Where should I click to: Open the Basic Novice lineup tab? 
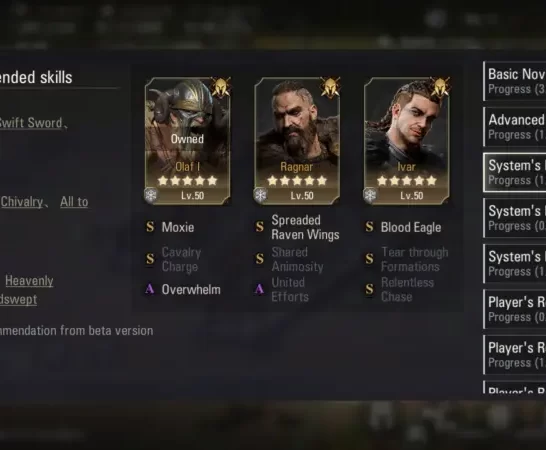(x=515, y=82)
